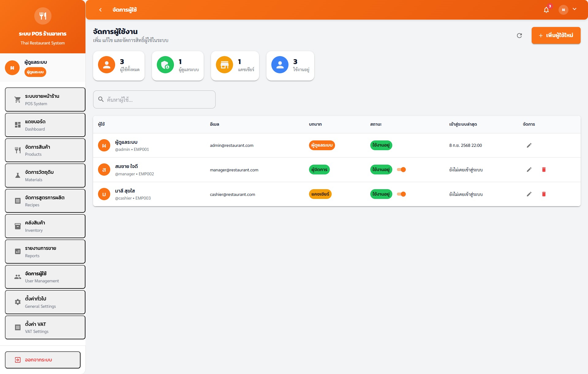Open VAT Settings in the sidebar
Image resolution: width=588 pixels, height=374 pixels.
pyautogui.click(x=45, y=327)
